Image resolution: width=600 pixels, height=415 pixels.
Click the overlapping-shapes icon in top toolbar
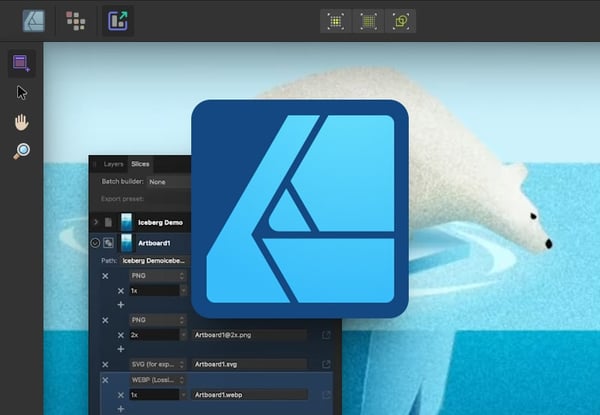coord(401,21)
